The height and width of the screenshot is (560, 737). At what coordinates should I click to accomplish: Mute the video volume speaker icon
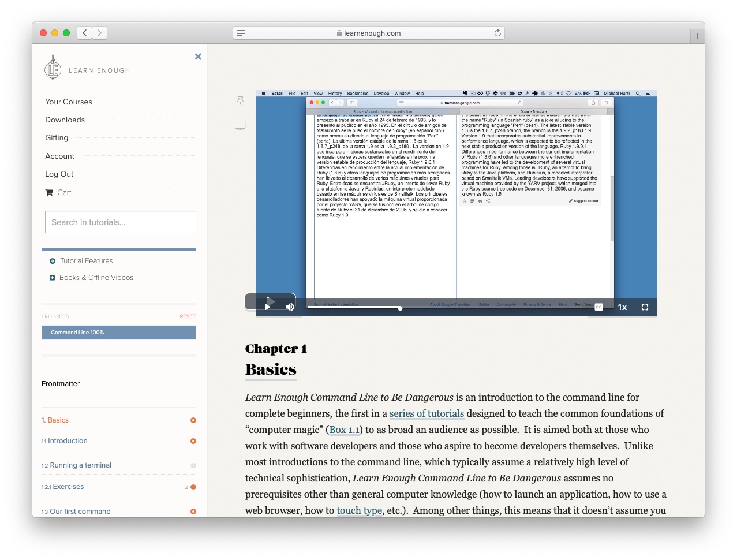pyautogui.click(x=290, y=307)
